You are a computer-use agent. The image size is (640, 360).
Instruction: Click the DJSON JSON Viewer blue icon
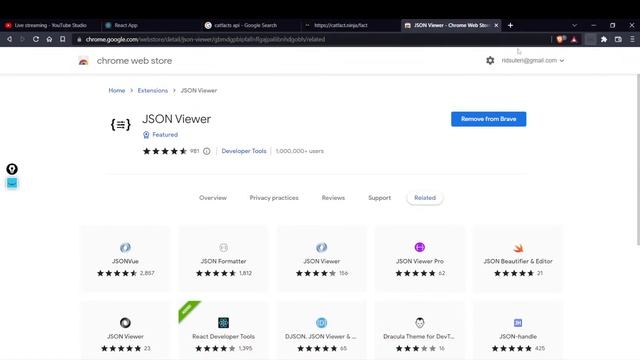322,323
